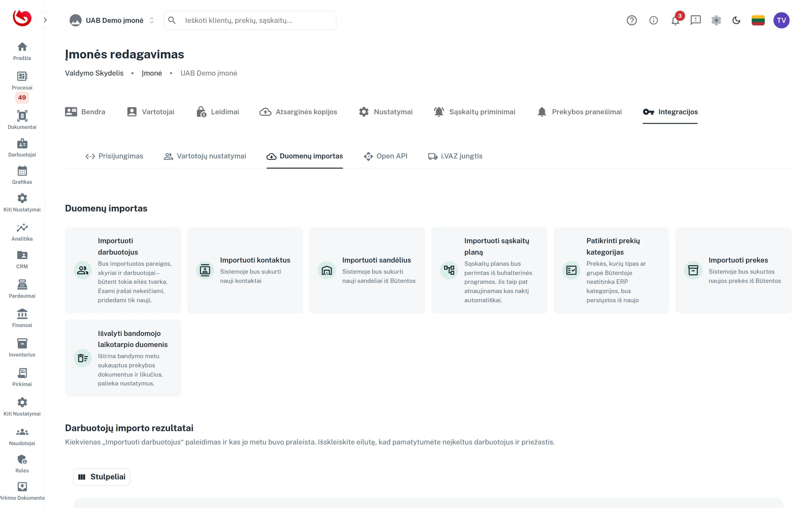The image size is (812, 508).
Task: Open Darbuotojai sidebar section
Action: pos(22,148)
